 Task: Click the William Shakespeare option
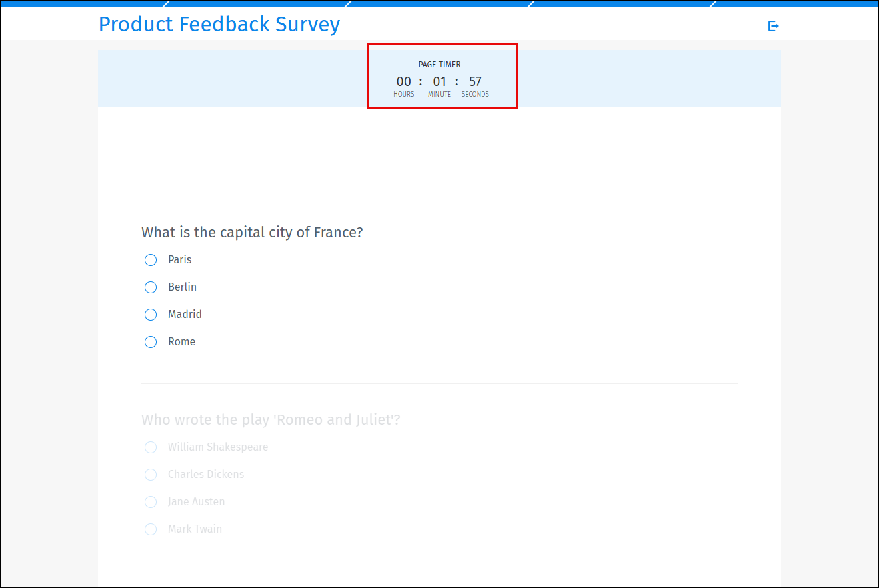coord(150,447)
